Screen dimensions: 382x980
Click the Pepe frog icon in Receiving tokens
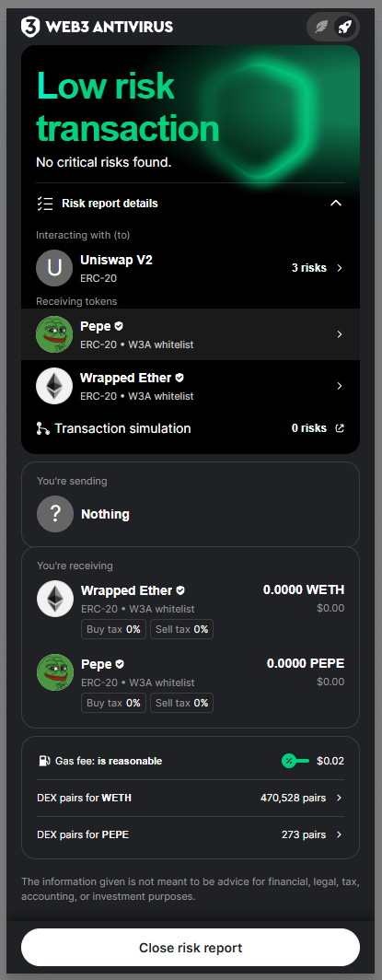pos(54,334)
